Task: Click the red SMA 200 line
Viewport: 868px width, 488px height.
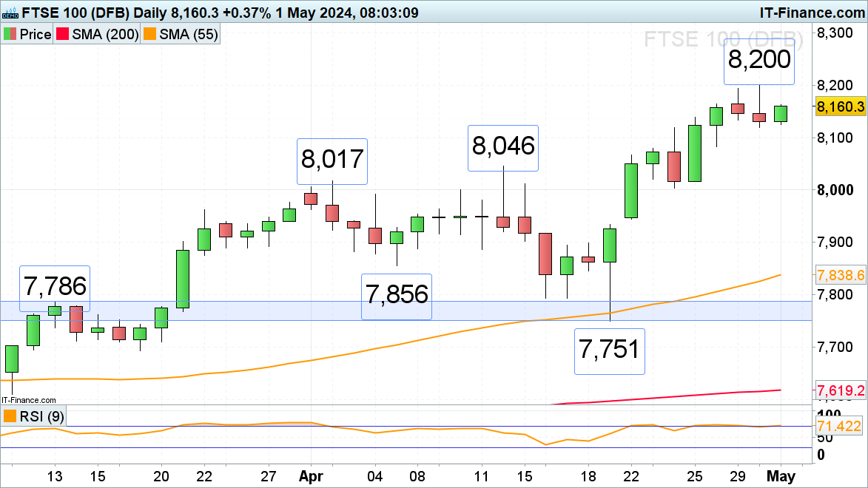Action: click(x=665, y=398)
